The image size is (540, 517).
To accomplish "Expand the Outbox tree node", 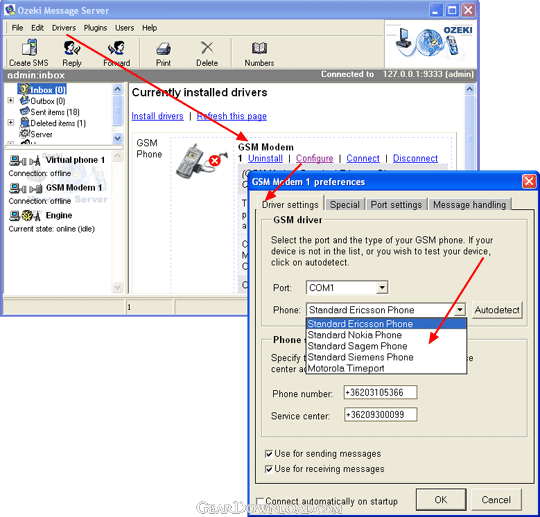I will click(x=11, y=101).
